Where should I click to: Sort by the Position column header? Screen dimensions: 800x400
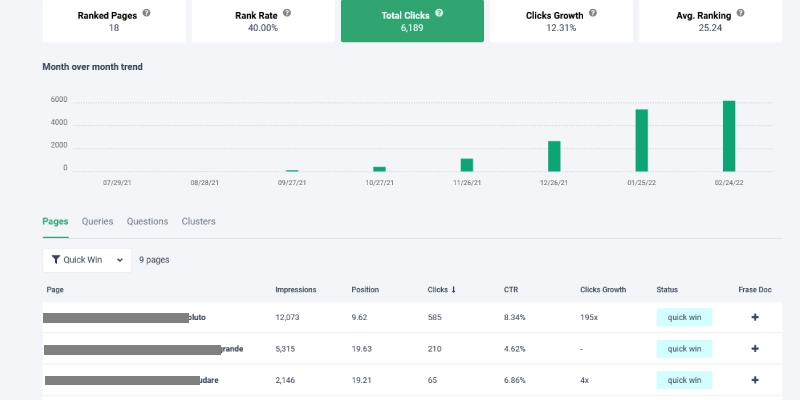pyautogui.click(x=365, y=290)
